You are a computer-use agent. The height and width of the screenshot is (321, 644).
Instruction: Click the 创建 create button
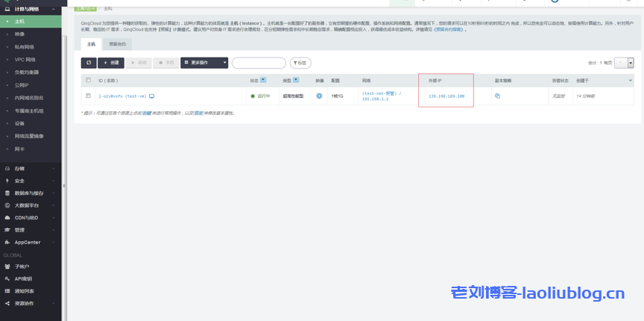(x=110, y=63)
